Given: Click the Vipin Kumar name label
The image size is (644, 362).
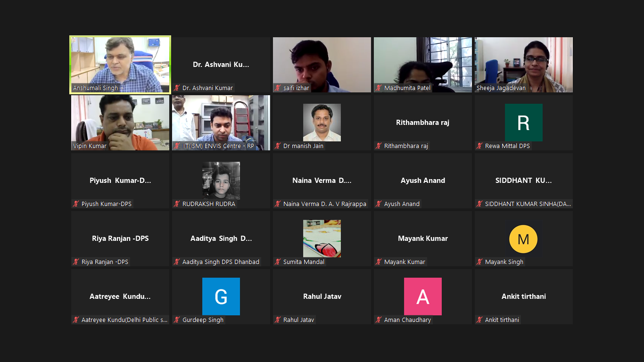Looking at the screenshot, I should (90, 146).
